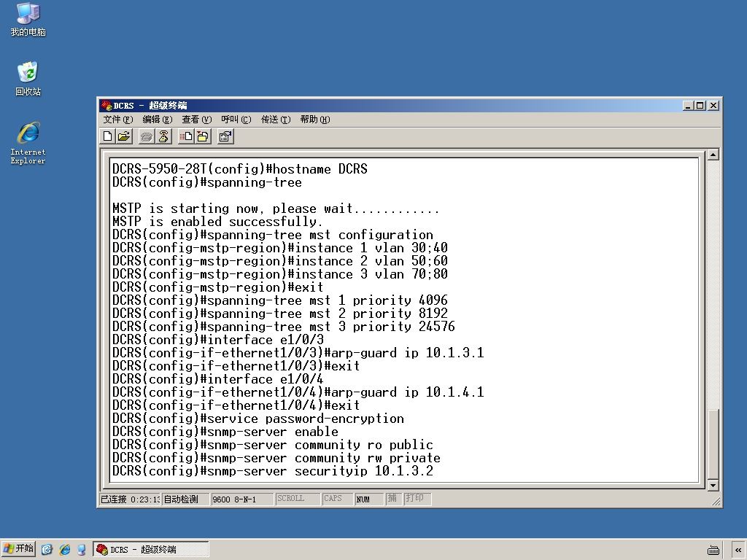Click the first quick launch icon beside 开始

(47, 550)
